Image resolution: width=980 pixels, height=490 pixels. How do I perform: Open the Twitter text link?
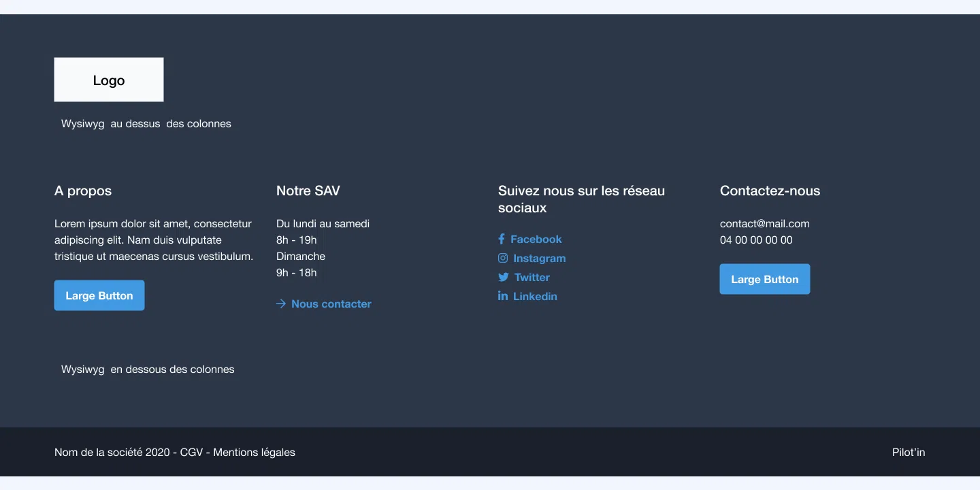532,278
